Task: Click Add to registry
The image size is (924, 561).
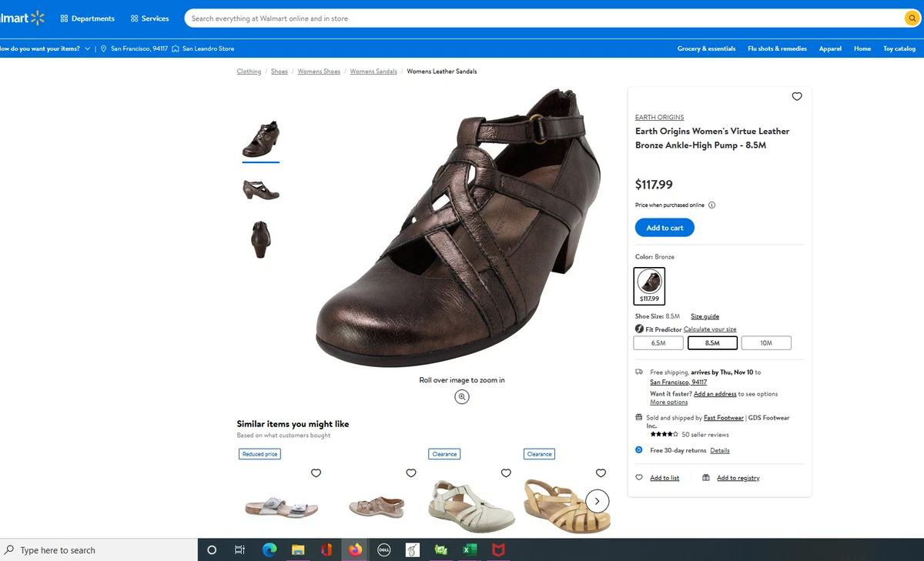Action: point(738,478)
